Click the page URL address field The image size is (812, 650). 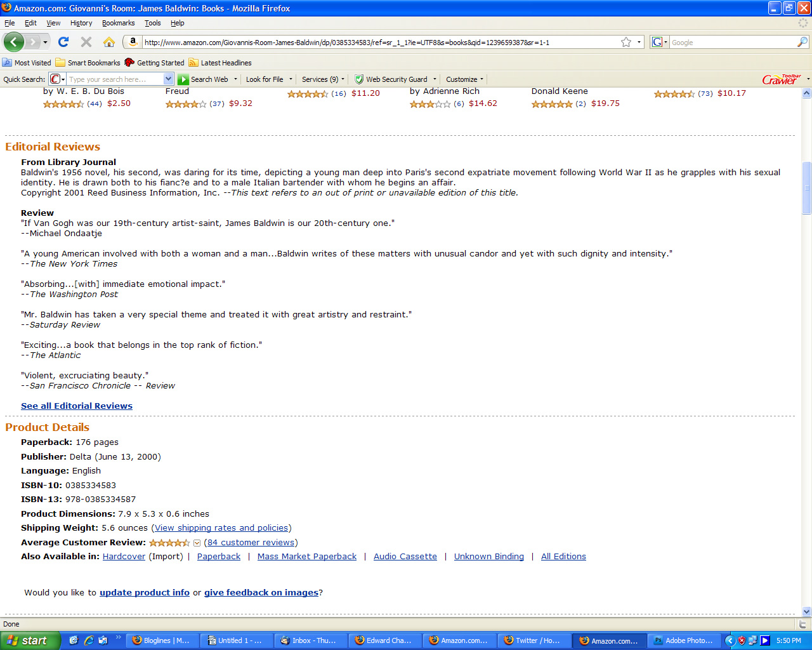(x=381, y=43)
